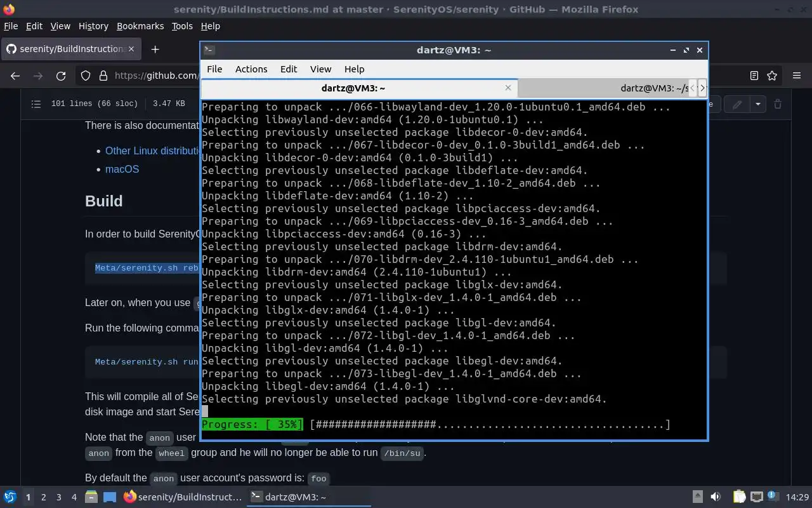Open Firefox Bookmarks menu
Screen dimensions: 812x508
(x=140, y=26)
